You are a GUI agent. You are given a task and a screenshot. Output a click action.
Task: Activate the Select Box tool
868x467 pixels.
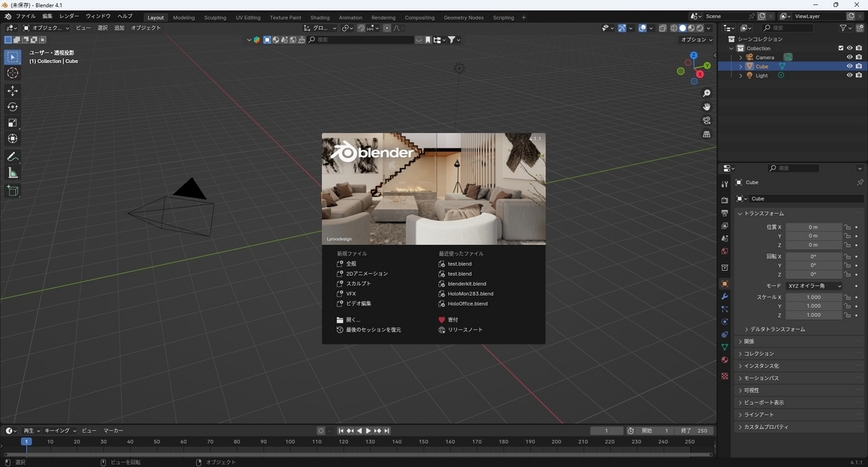(x=12, y=57)
